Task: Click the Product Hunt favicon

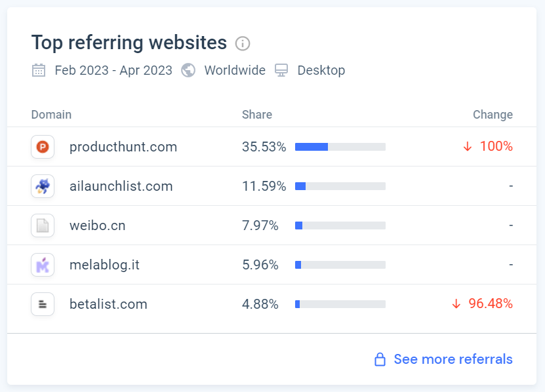Action: point(43,147)
